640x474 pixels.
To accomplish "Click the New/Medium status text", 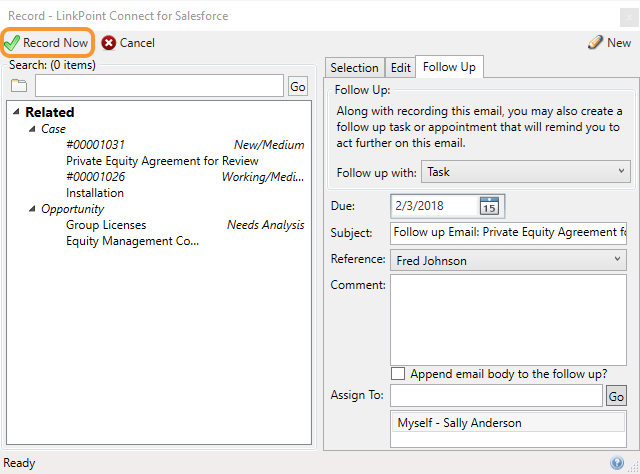I will (x=269, y=145).
